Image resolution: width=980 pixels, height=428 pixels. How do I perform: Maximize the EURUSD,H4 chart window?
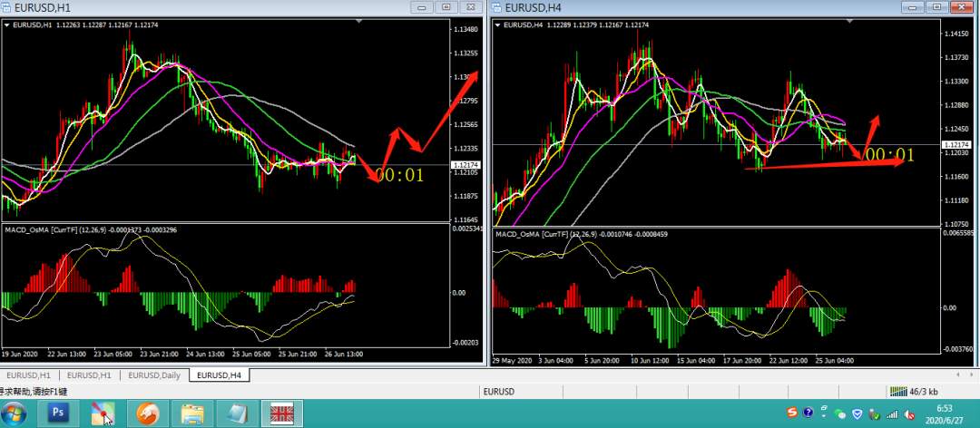[x=936, y=7]
